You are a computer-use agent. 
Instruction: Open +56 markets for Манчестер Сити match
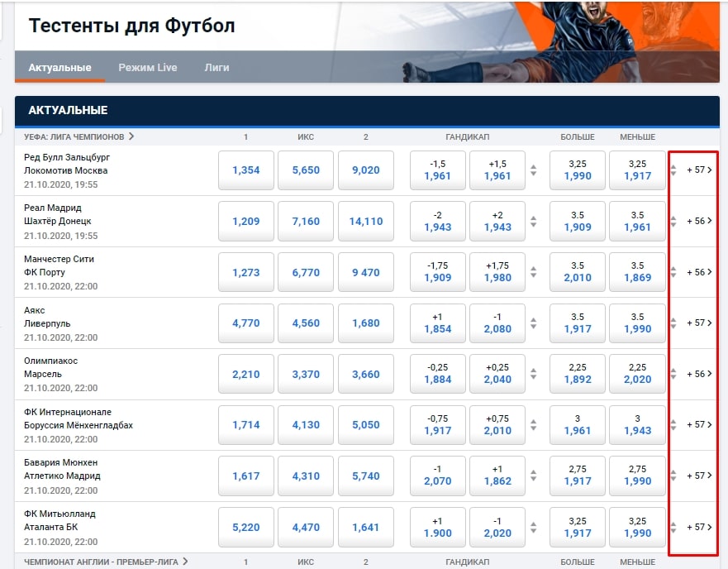point(698,272)
